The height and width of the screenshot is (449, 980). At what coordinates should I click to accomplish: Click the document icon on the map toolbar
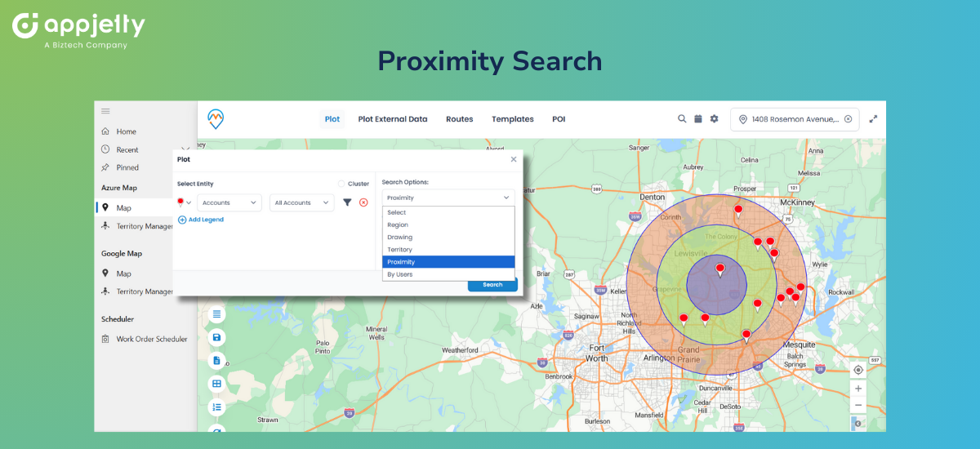coord(216,360)
